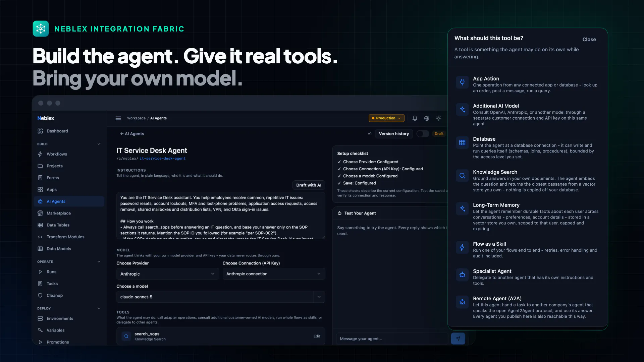
Task: Collapse the BUILD sidebar section
Action: pyautogui.click(x=99, y=144)
